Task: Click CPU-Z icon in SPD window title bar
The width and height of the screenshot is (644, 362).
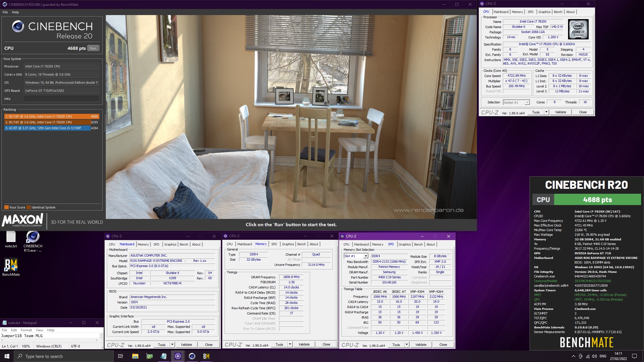Action: pos(342,236)
